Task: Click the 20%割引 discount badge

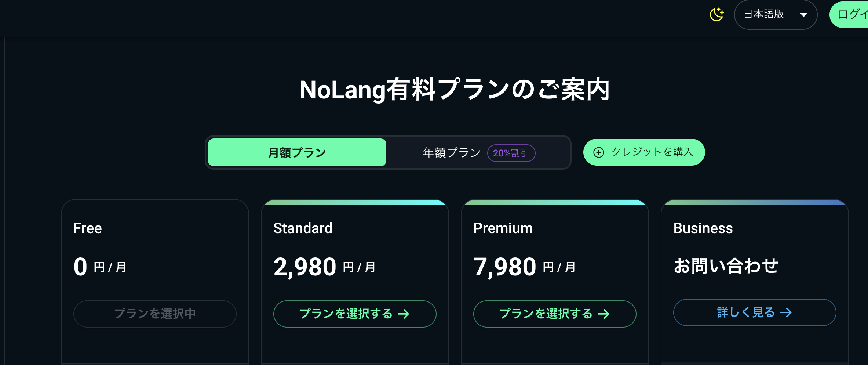Action: pyautogui.click(x=511, y=153)
